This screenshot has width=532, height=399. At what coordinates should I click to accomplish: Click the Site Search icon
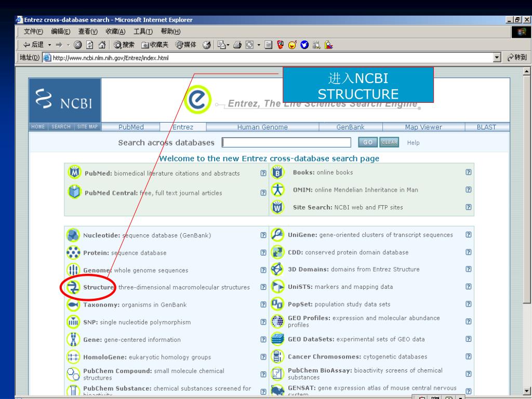pos(277,207)
